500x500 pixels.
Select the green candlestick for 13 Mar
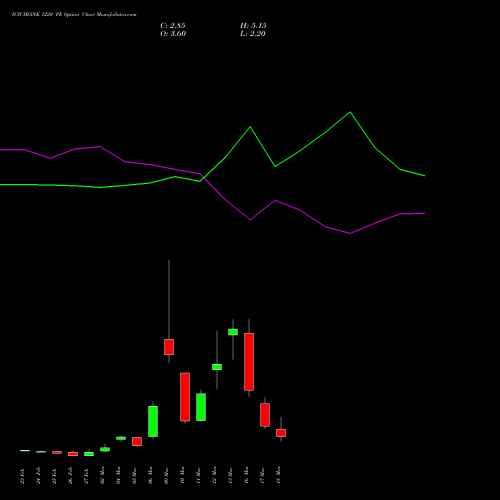point(233,332)
